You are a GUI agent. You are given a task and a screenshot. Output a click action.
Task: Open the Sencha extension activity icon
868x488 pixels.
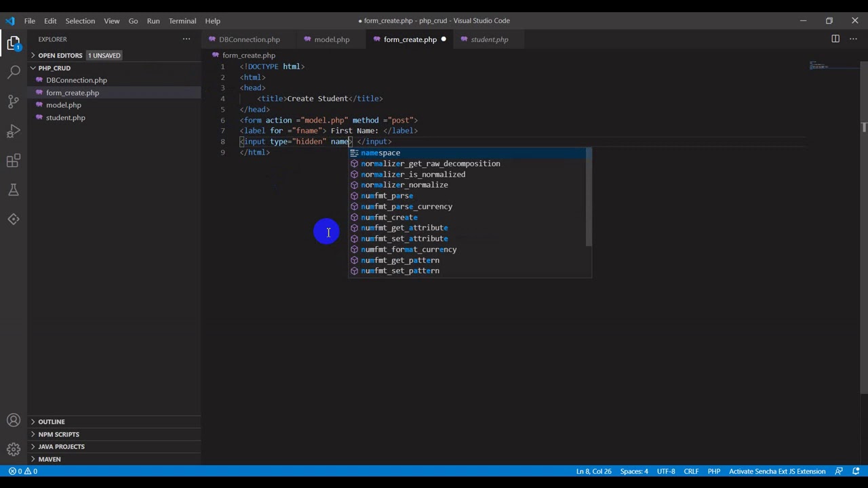tap(14, 219)
